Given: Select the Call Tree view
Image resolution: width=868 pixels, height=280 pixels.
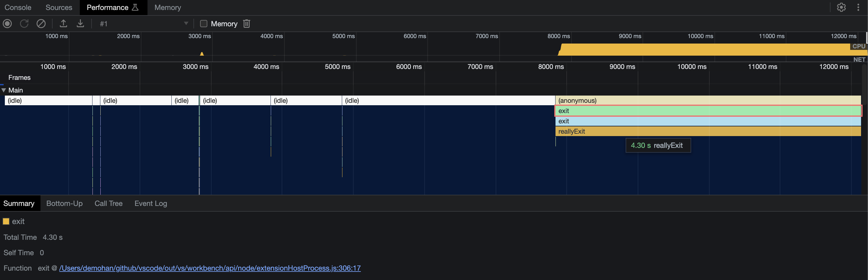Looking at the screenshot, I should tap(108, 203).
